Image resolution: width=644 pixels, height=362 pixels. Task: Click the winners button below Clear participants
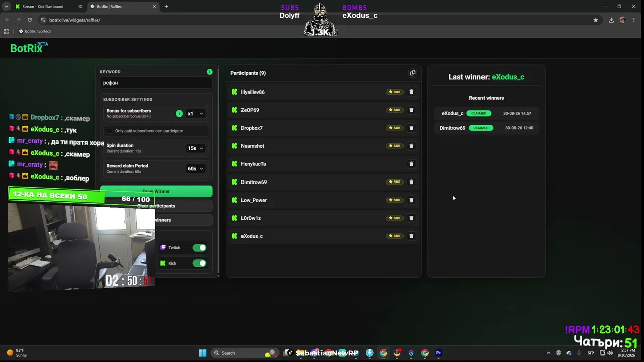(x=156, y=220)
